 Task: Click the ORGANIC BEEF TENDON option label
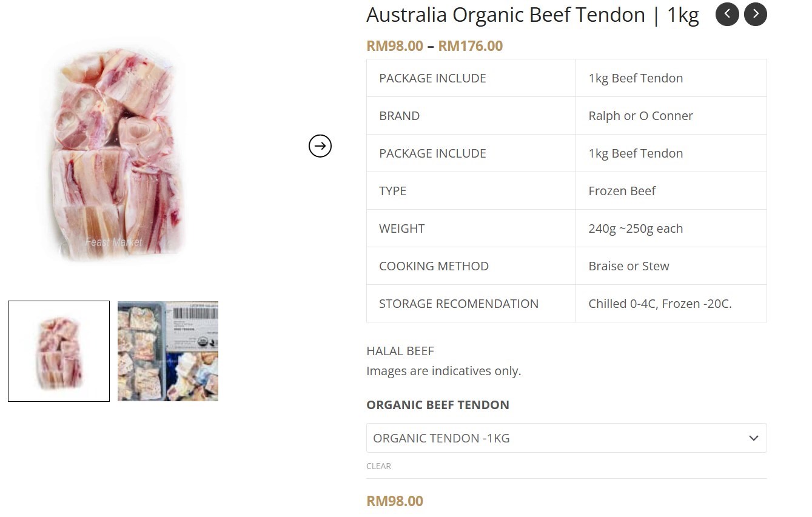438,405
